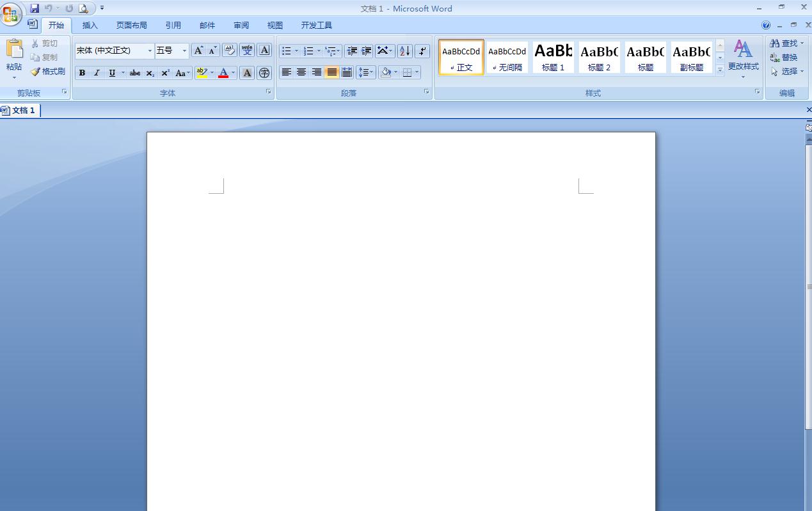Click the Find (查找) binoculars button

click(784, 43)
